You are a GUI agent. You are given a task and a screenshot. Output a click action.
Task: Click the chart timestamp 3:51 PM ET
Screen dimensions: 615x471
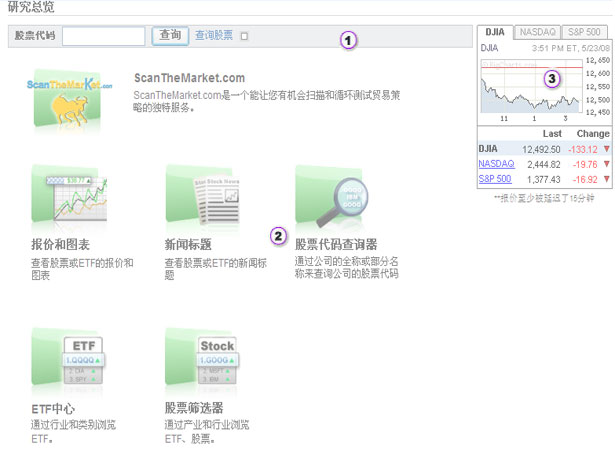click(x=571, y=48)
